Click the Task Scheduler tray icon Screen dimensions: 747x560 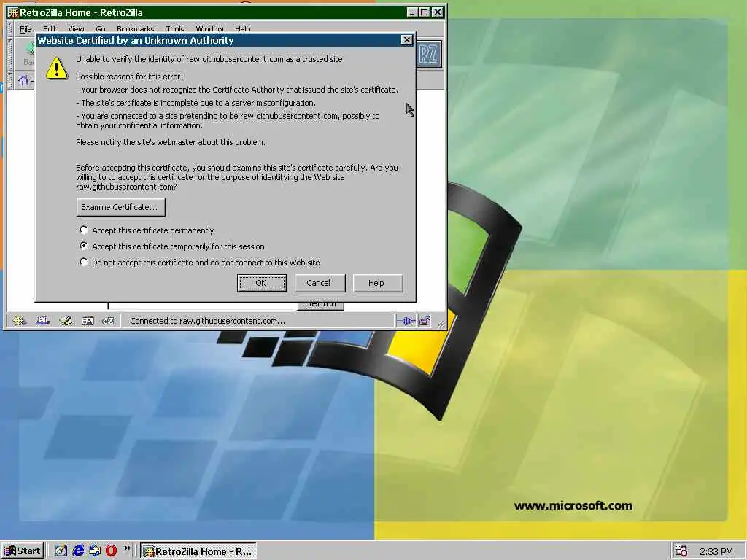681,551
